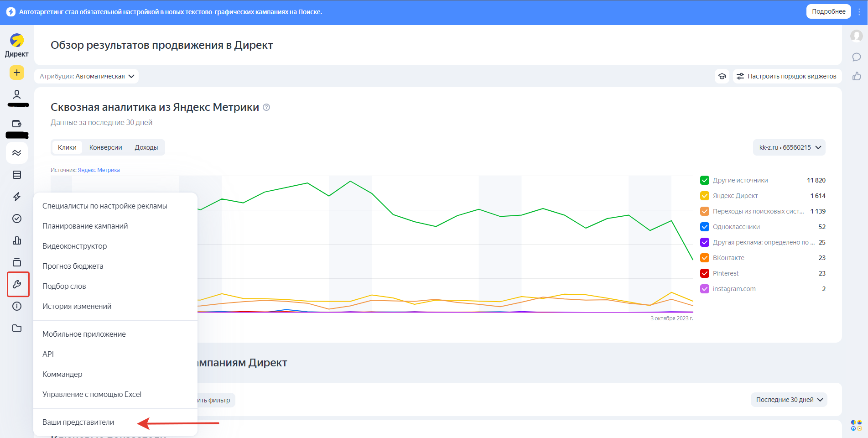Click the wrench tools icon in sidebar

point(17,284)
